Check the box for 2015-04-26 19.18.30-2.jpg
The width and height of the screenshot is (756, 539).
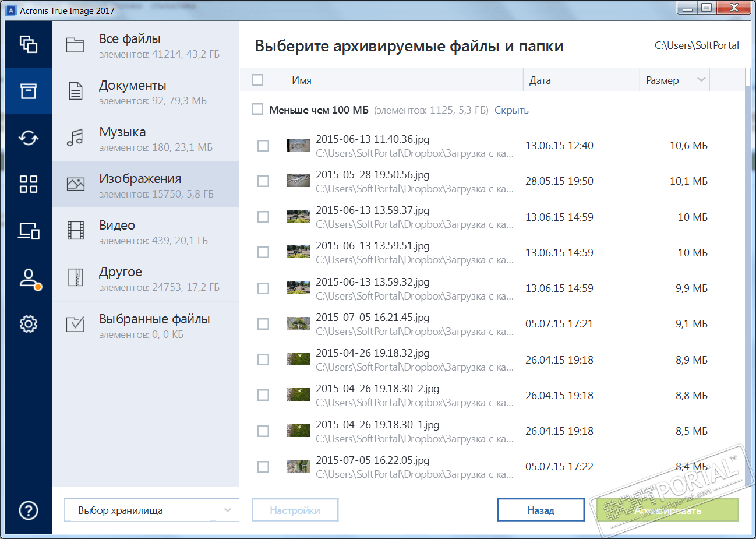pyautogui.click(x=263, y=395)
